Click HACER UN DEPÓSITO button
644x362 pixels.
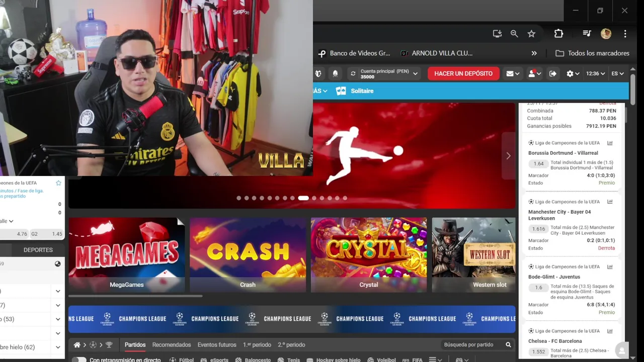pos(463,73)
